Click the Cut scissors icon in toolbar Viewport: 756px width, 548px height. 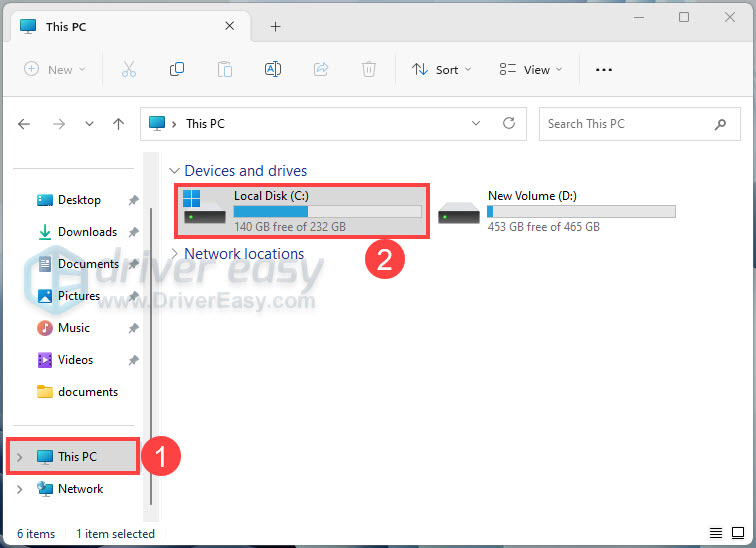pyautogui.click(x=128, y=69)
